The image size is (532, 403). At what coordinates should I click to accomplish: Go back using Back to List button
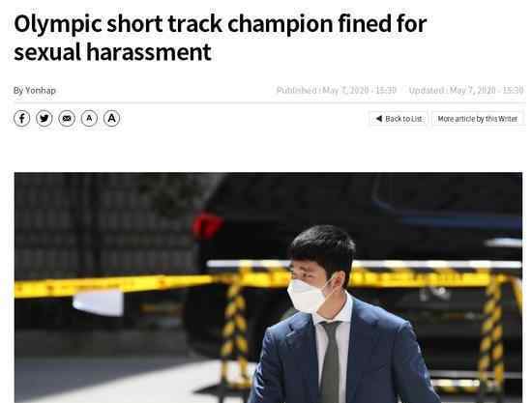point(399,119)
